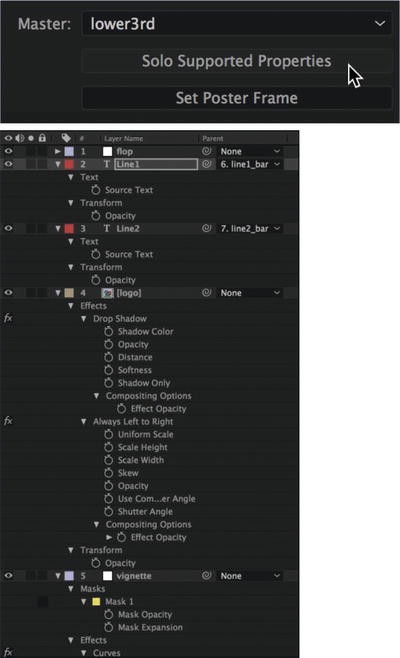Collapse the Drop Shadow effect group

click(84, 319)
